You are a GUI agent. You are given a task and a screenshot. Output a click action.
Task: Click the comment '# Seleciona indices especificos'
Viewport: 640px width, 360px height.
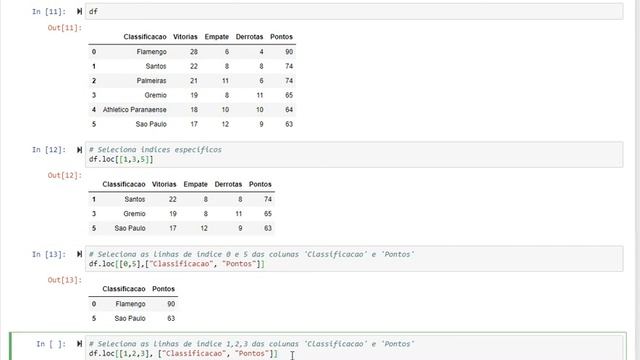(x=156, y=150)
